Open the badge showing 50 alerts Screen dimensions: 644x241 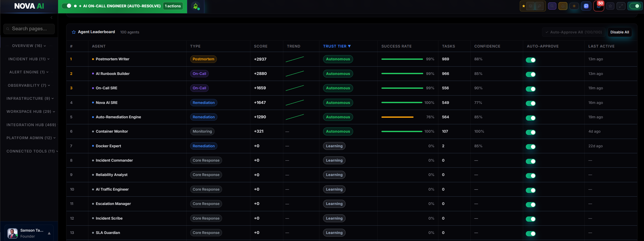click(599, 6)
